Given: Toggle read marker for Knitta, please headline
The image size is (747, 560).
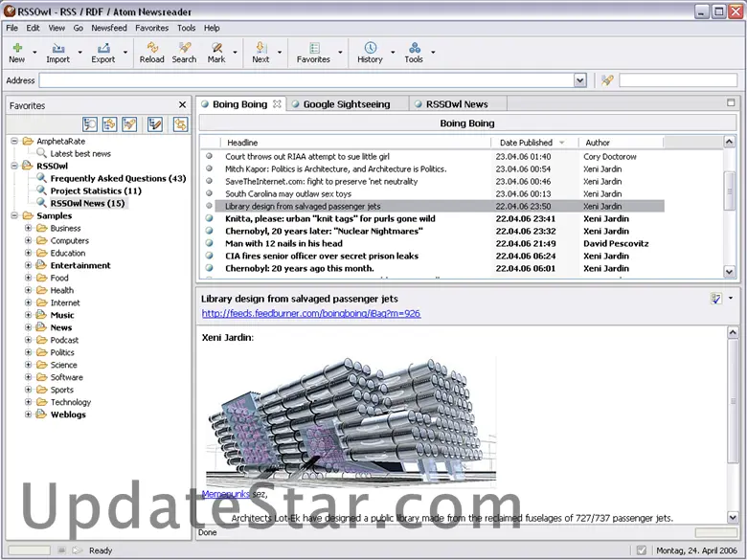Looking at the screenshot, I should [209, 218].
